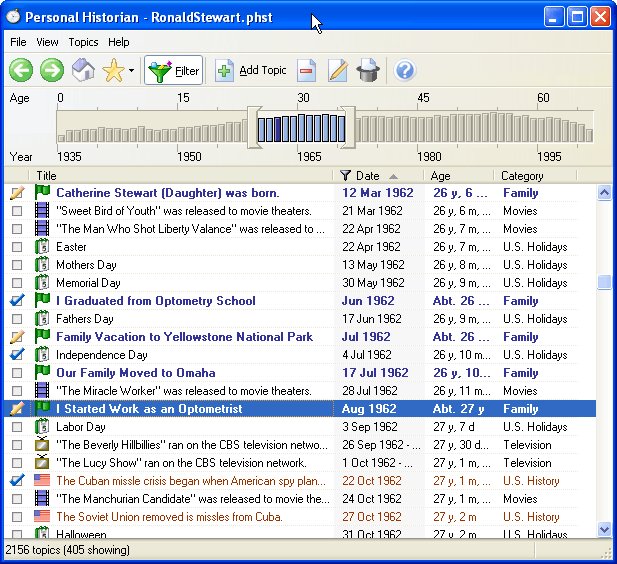Toggle the Filter funnel button
Screen dimensions: 617x564
pyautogui.click(x=174, y=70)
